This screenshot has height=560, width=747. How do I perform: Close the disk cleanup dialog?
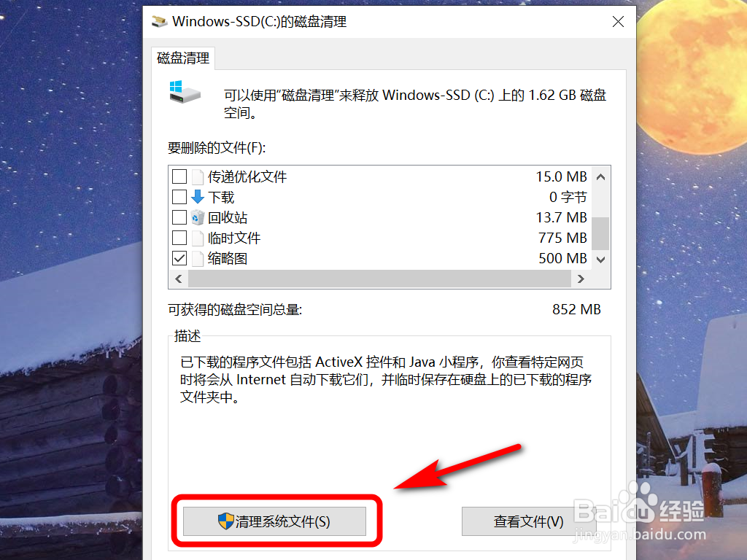618,22
